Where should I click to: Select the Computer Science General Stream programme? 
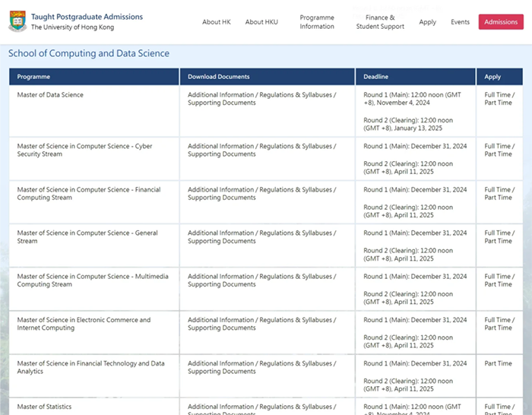click(87, 237)
